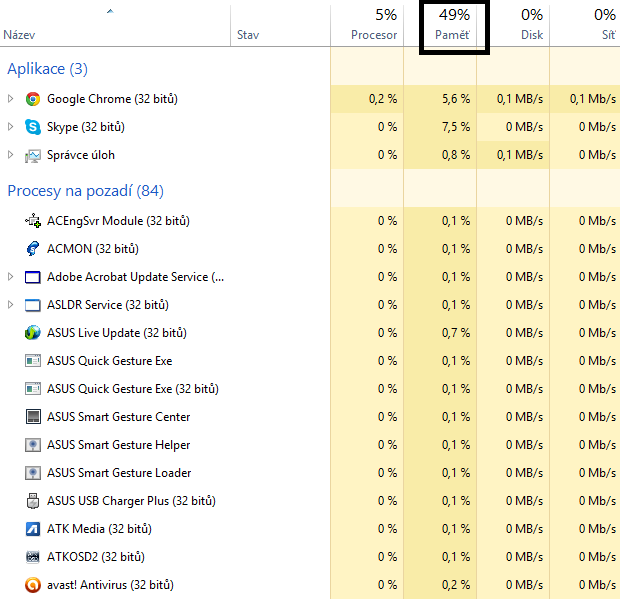
Task: Expand the Google Chrome process group
Action: click(11, 99)
